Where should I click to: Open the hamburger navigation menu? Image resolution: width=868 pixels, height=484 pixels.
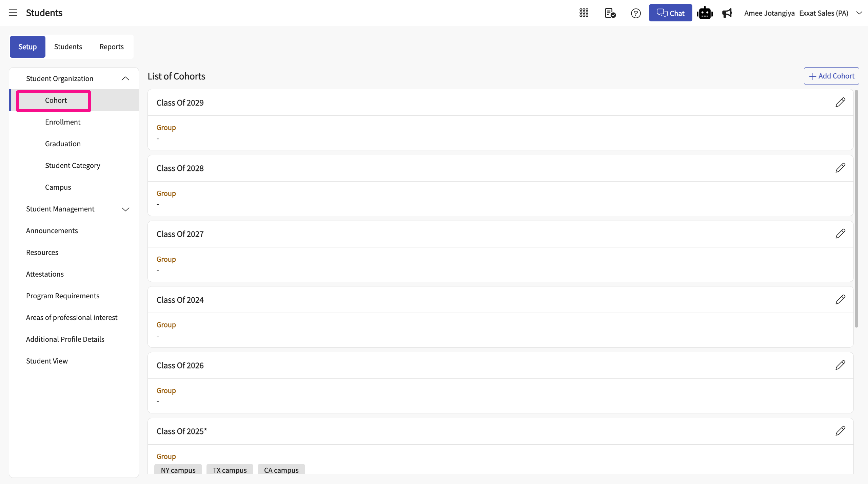[13, 13]
